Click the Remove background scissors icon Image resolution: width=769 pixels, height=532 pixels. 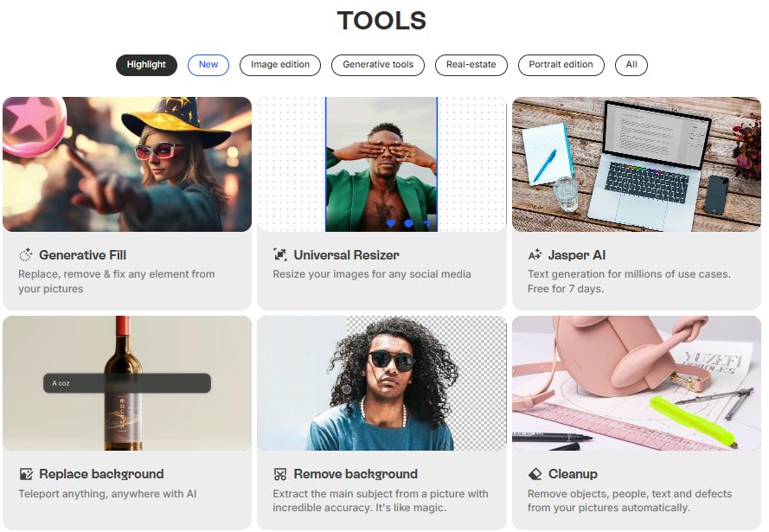(280, 474)
